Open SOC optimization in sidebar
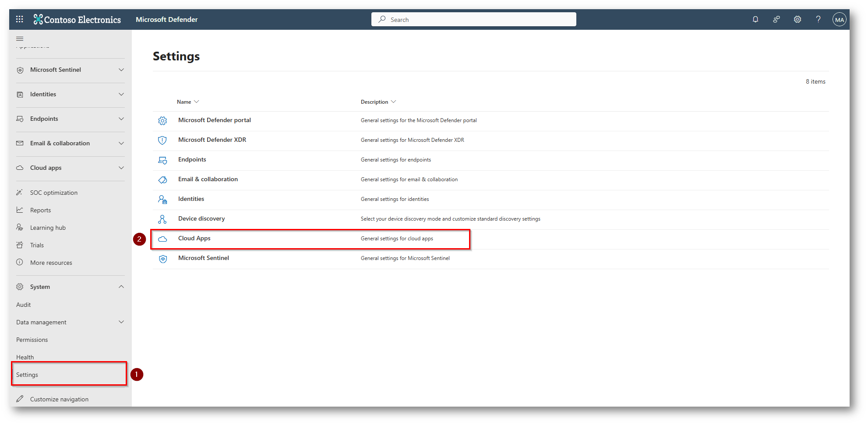Viewport: 868px width, 425px height. coord(54,193)
